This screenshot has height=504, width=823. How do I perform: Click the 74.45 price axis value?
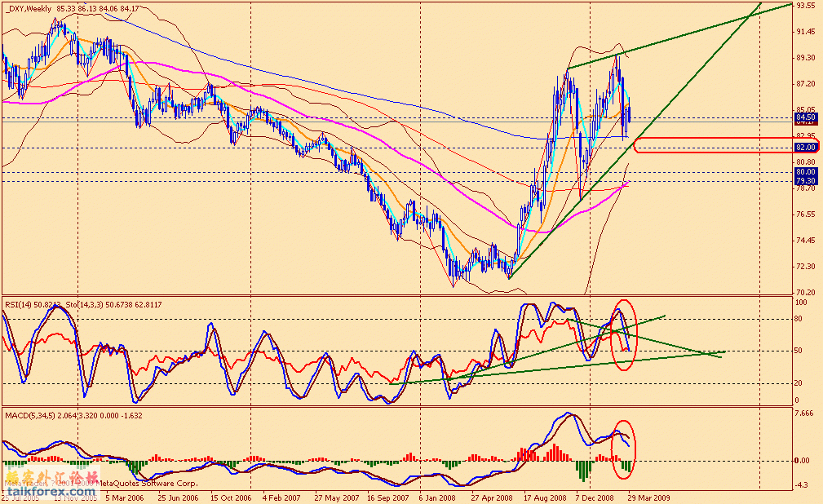pos(806,241)
